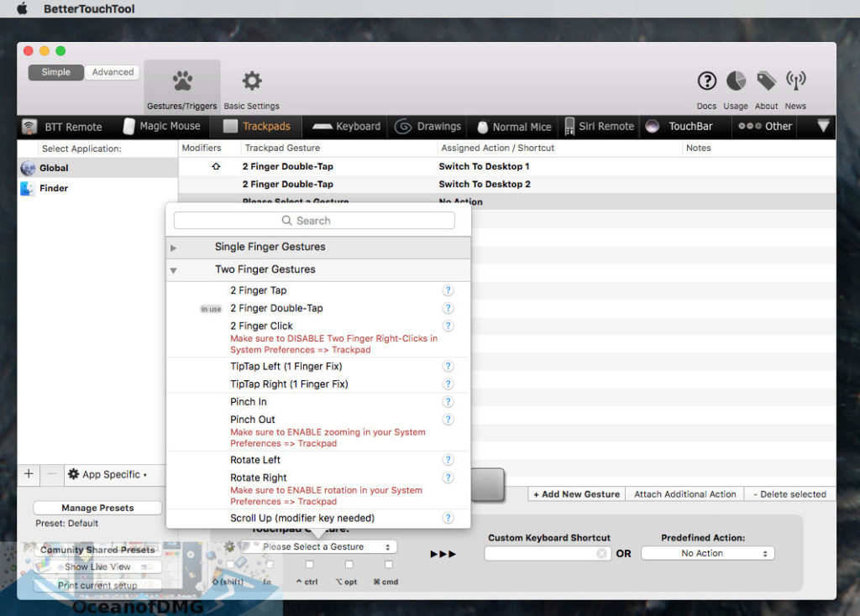The height and width of the screenshot is (616, 860).
Task: Switch to Advanced mode
Action: coord(113,72)
